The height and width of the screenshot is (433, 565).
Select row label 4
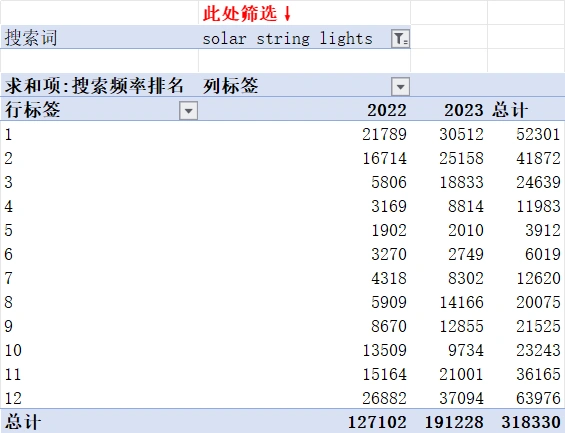tap(8, 206)
